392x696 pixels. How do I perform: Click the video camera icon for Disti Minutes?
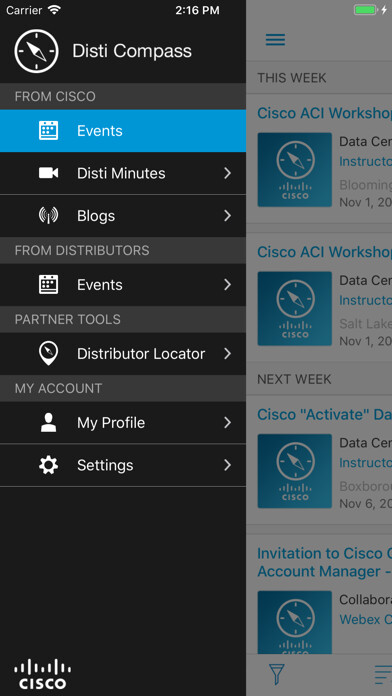tap(48, 173)
